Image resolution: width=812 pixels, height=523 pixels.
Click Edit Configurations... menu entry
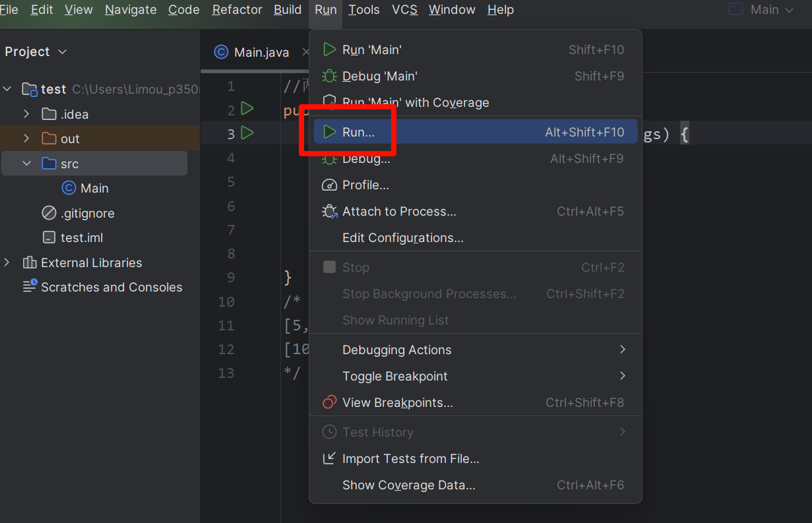coord(402,238)
